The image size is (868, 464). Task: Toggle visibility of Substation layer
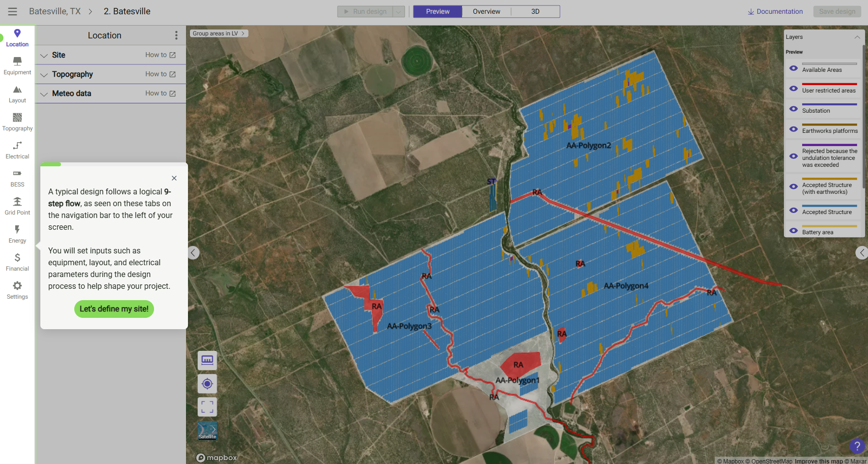point(793,109)
